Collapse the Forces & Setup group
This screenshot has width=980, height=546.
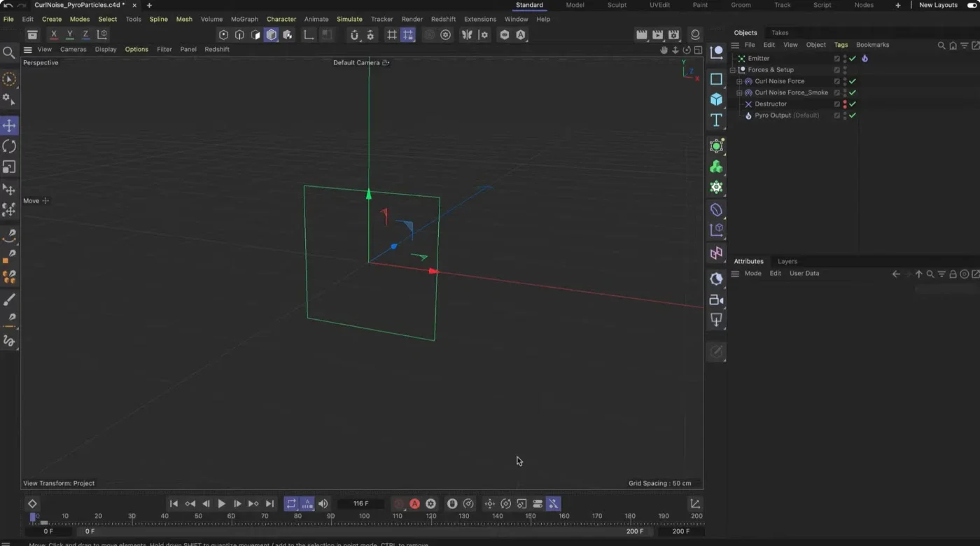(x=733, y=70)
